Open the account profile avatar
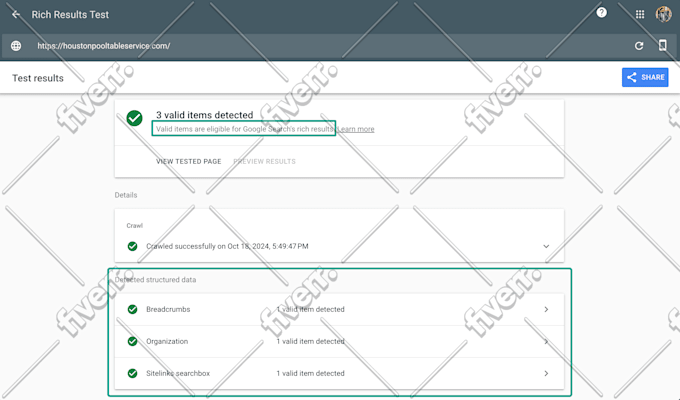This screenshot has width=680, height=400. click(x=664, y=14)
